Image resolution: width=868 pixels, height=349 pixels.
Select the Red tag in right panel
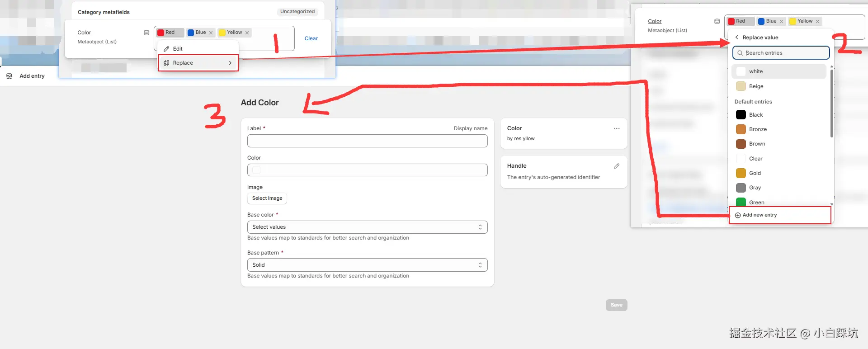pos(741,21)
